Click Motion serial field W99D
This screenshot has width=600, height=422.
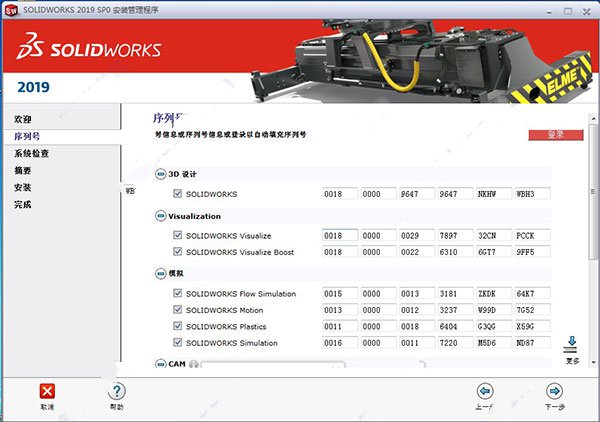tap(494, 310)
